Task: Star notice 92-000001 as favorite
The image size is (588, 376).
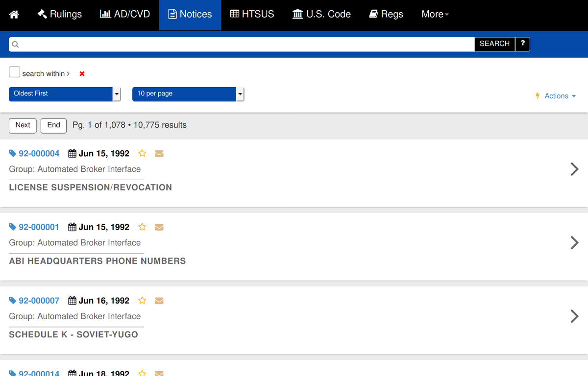Action: 142,227
